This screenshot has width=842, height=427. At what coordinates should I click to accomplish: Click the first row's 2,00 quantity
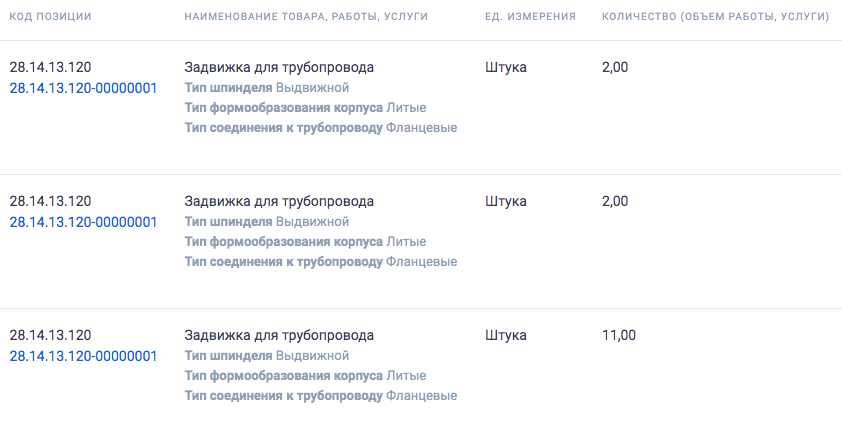(x=615, y=67)
